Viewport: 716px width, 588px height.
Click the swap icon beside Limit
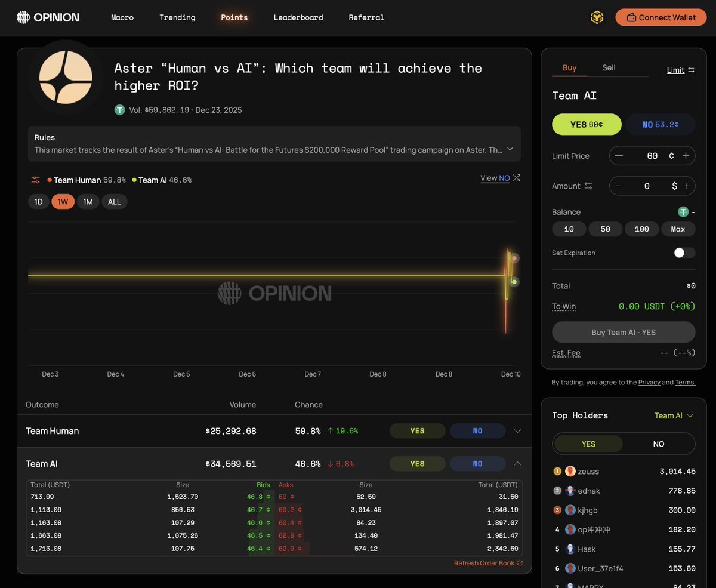(x=691, y=70)
